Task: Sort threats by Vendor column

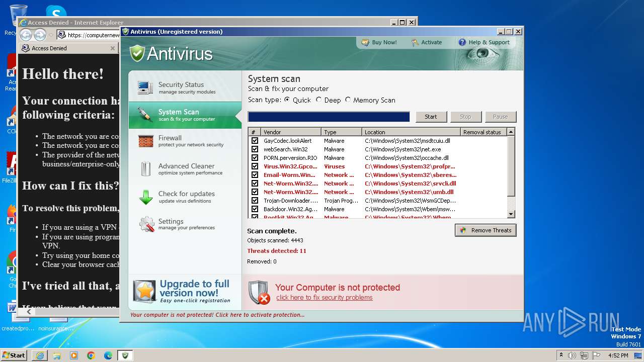Action: pos(290,132)
